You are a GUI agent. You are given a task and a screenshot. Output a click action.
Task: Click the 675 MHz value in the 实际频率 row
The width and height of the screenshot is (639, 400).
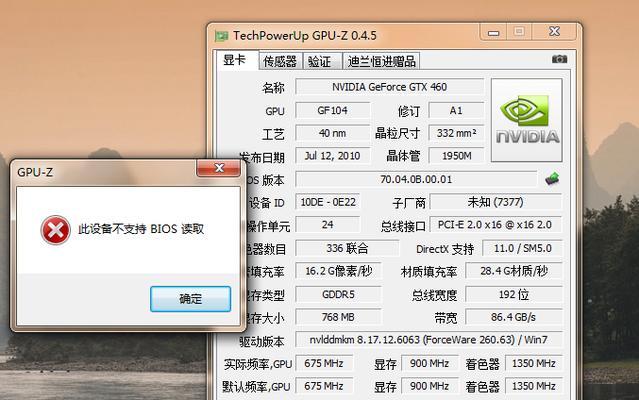pos(324,363)
